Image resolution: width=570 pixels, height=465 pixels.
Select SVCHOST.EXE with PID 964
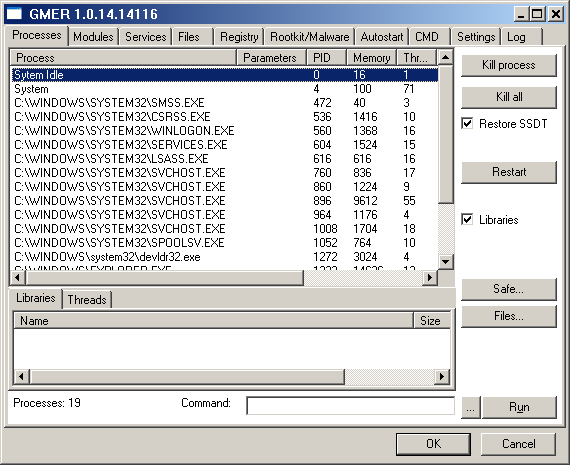(224, 215)
